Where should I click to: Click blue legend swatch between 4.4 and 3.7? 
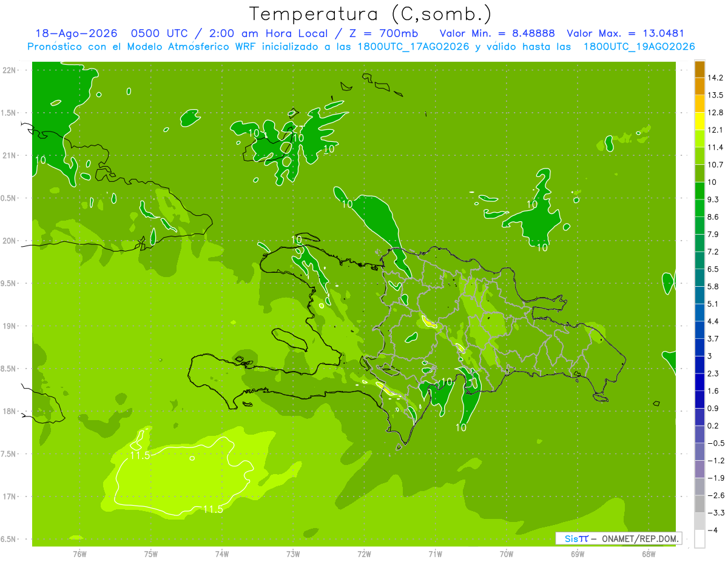point(699,330)
